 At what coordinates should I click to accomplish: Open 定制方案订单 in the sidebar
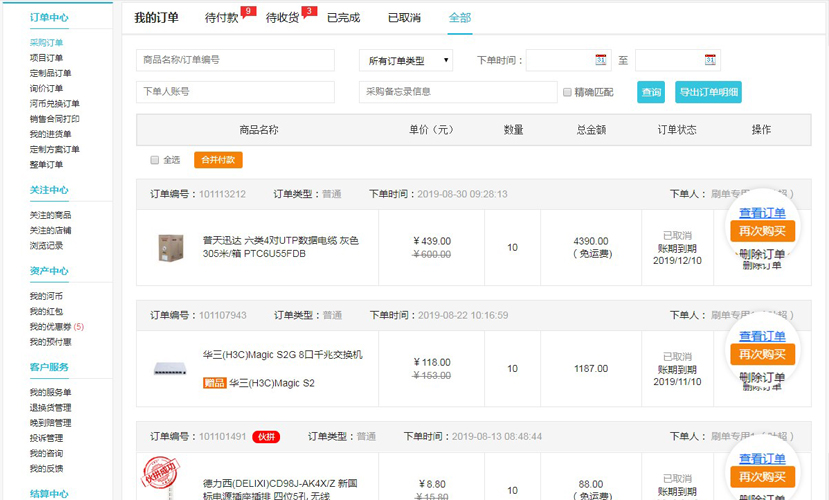point(54,150)
